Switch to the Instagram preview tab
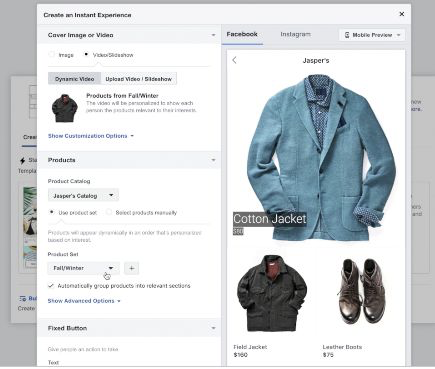Screen dimensions: 435x369 click(x=295, y=34)
